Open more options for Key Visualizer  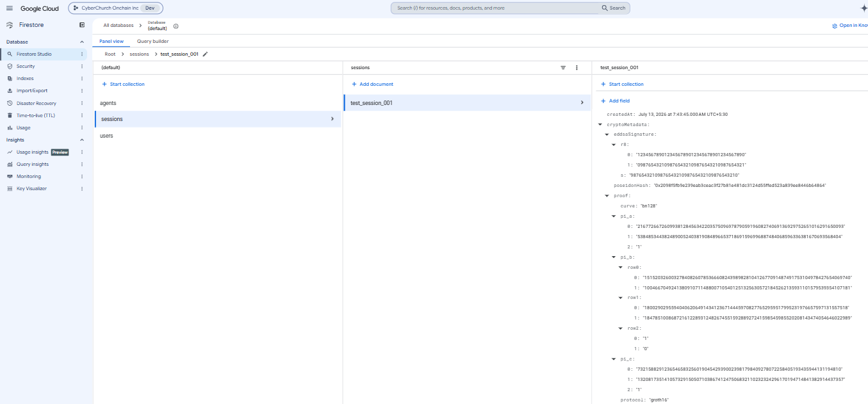click(82, 188)
